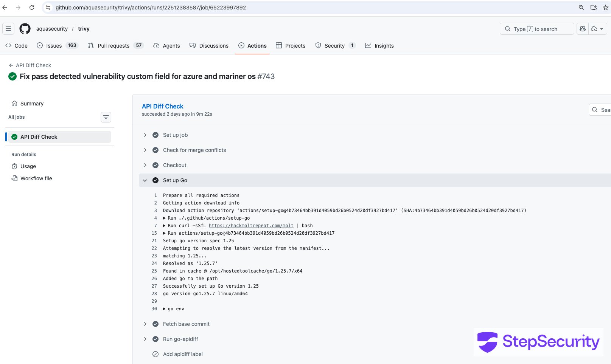Click the green success check beside run title
The image size is (611, 364).
[x=12, y=76]
